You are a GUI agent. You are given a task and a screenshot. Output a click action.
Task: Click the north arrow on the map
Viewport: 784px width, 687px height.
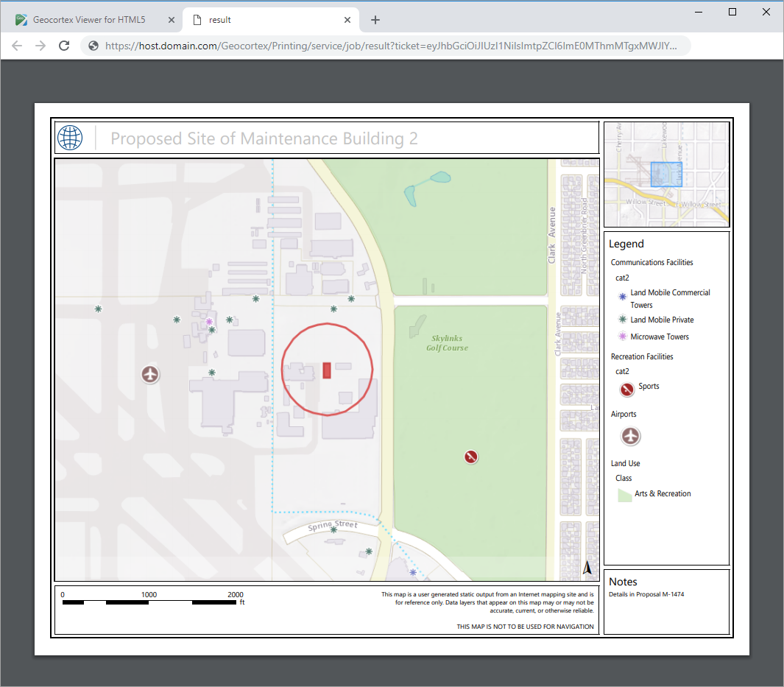click(x=587, y=567)
